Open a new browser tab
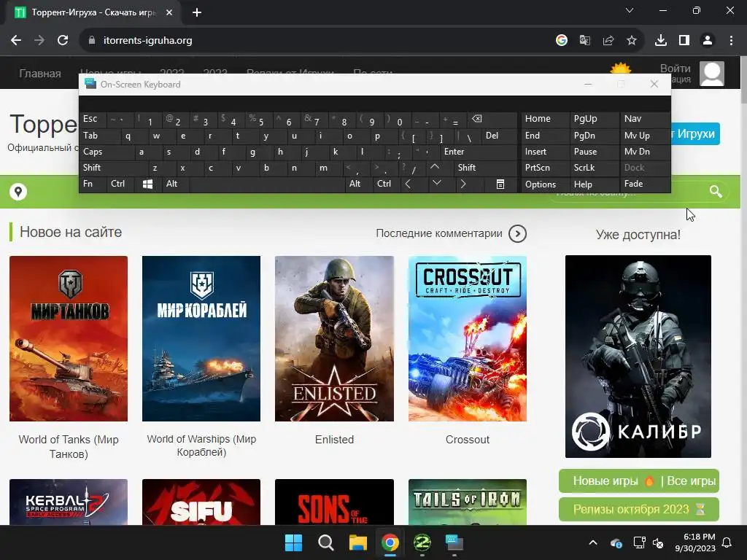 (197, 12)
